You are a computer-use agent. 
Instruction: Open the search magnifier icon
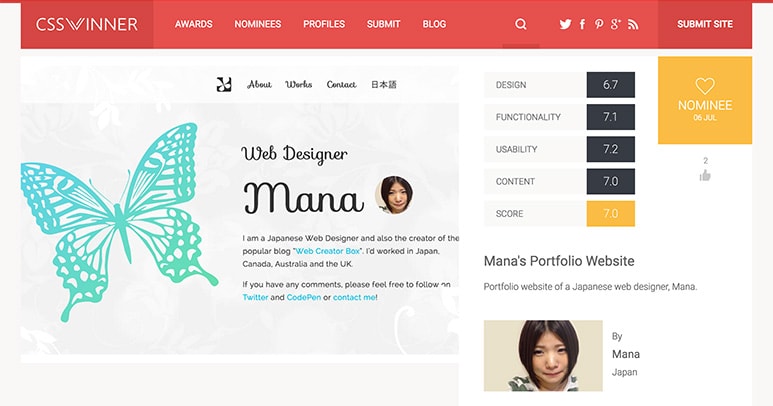click(x=521, y=24)
